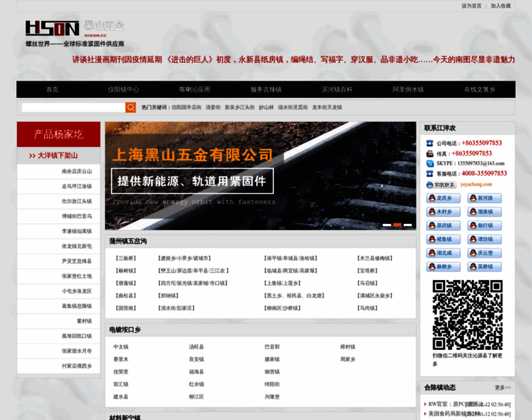Click the 上海黑山五金有限公司 banner image
This screenshot has width=532, height=420.
(x=260, y=176)
